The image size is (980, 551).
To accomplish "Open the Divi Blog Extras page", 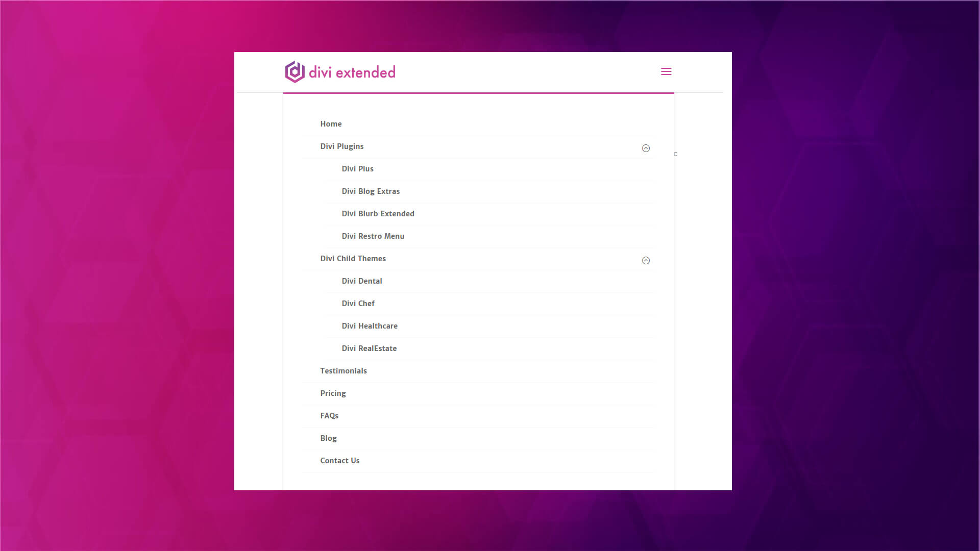I will pos(371,191).
